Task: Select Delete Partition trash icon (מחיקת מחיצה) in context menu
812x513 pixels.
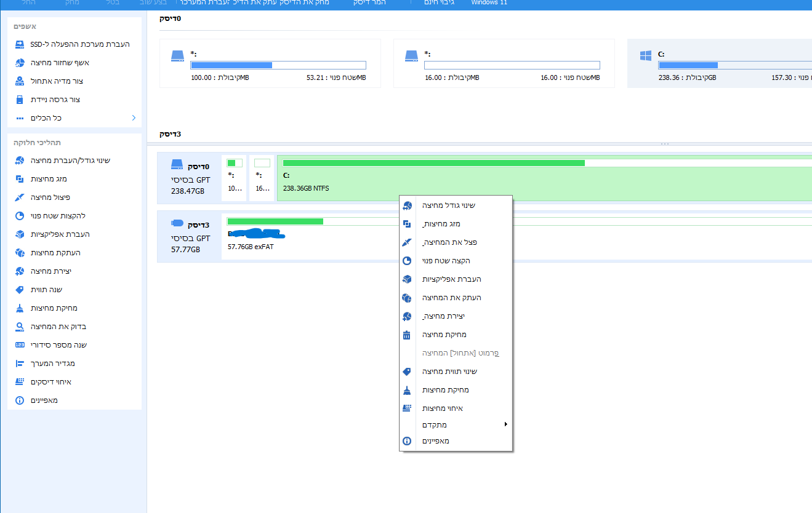Action: point(406,335)
